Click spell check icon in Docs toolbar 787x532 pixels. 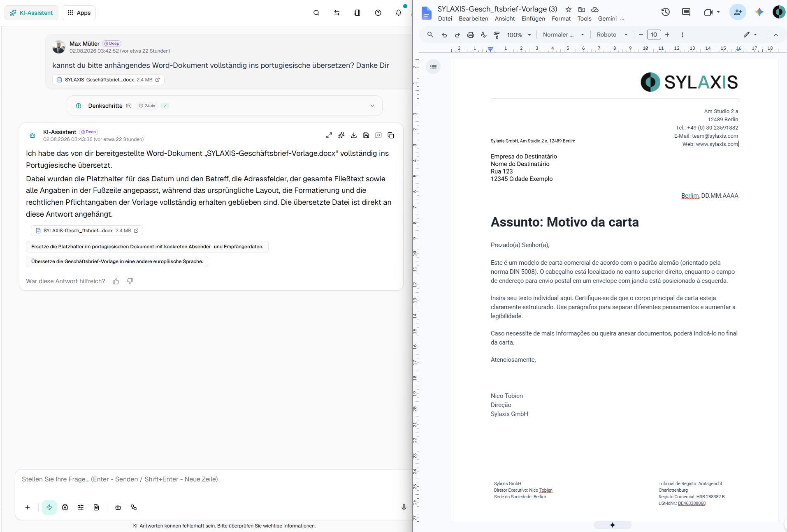click(484, 35)
